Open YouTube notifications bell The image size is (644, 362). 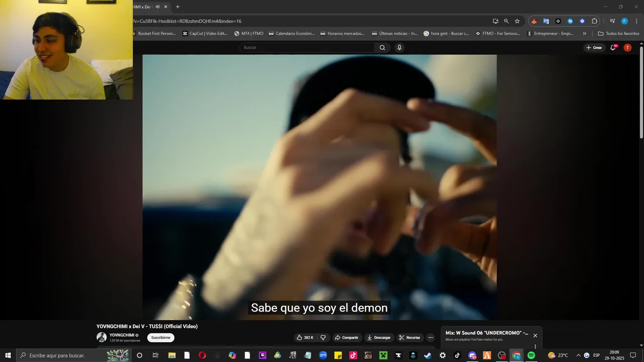coord(613,48)
